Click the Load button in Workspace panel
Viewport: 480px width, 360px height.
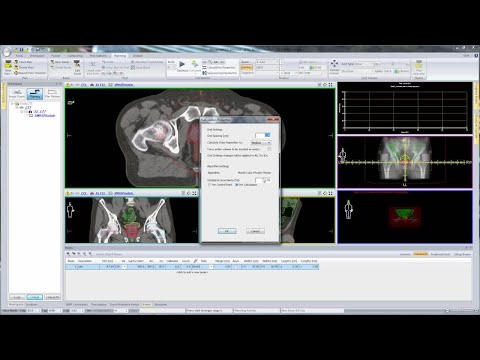tap(17, 297)
